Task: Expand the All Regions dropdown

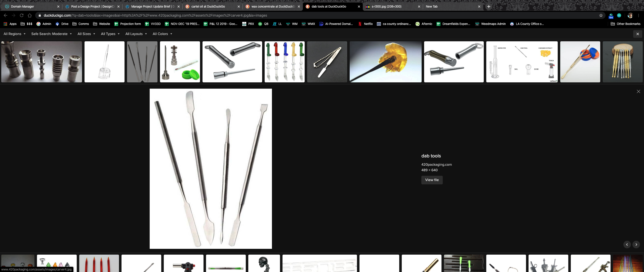Action: pos(14,34)
